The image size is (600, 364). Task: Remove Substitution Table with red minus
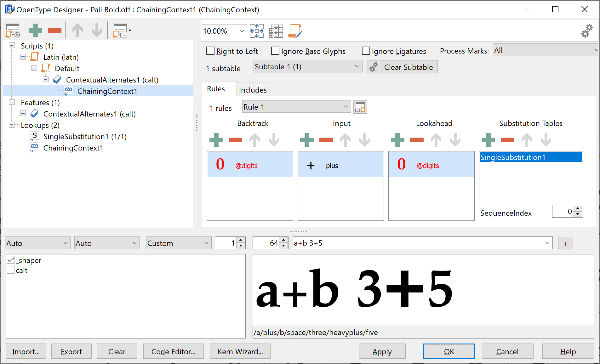[x=507, y=140]
